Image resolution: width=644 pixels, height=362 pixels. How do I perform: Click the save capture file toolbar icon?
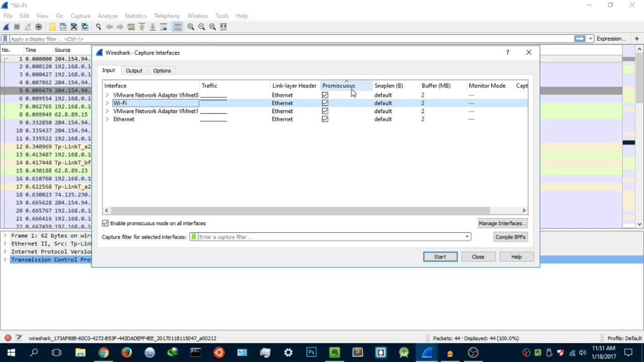click(63, 27)
